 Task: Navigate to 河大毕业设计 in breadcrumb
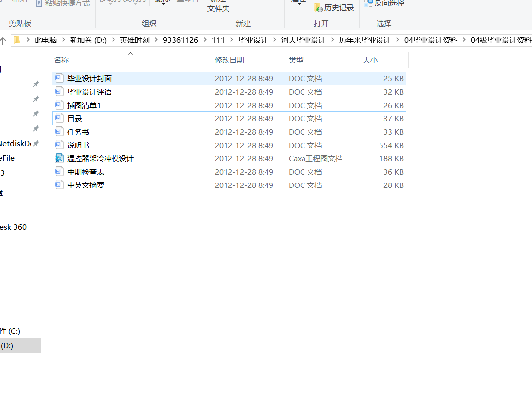pyautogui.click(x=304, y=40)
